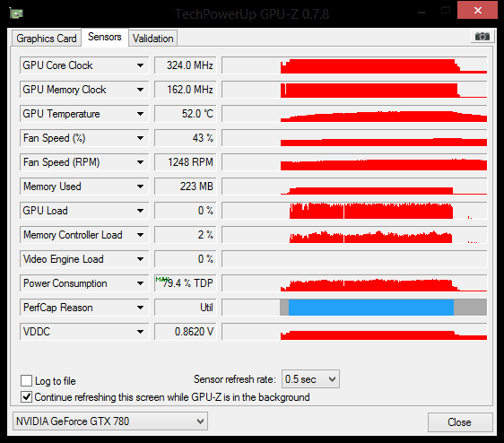Open the sensor refresh rate combo box
504x443 pixels.
click(310, 379)
